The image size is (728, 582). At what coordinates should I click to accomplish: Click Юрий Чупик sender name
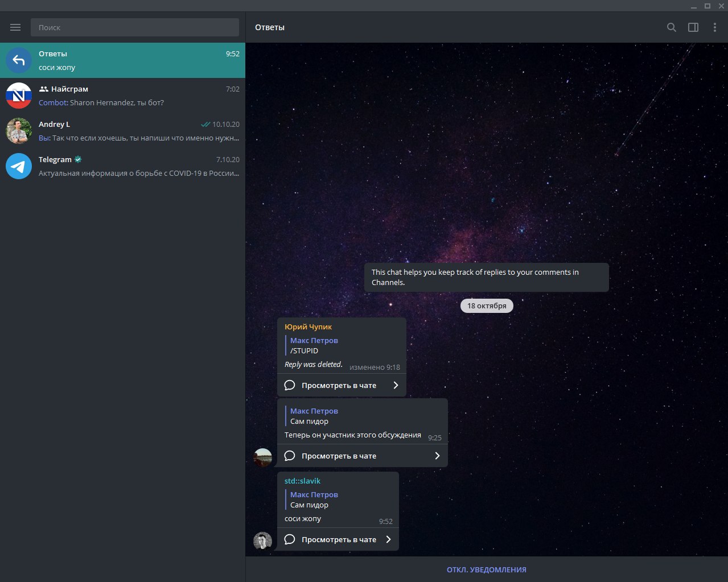308,327
